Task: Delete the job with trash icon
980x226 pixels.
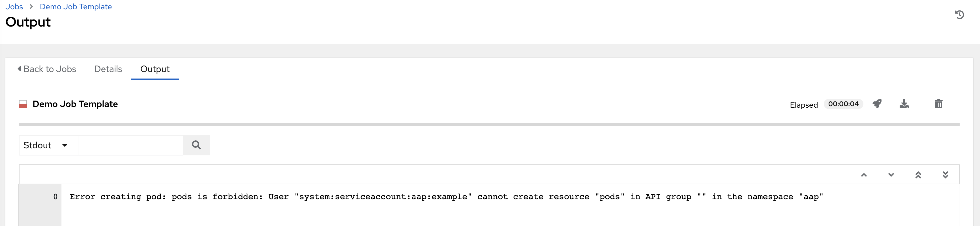Action: [x=938, y=104]
